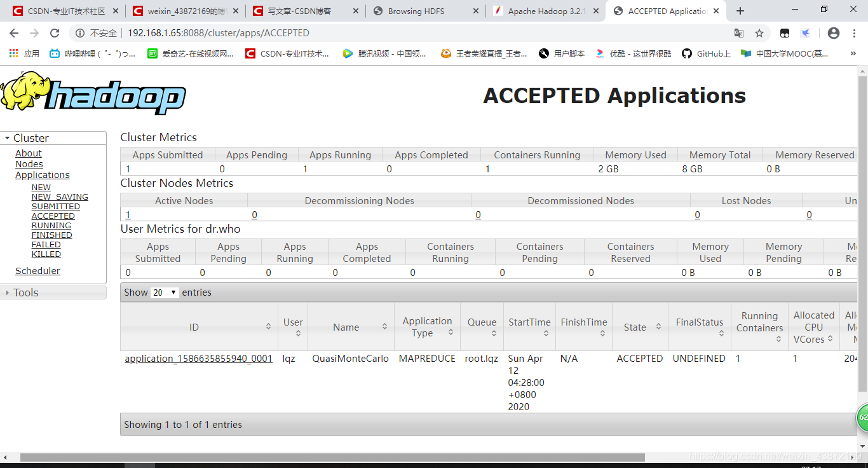Open a new browser tab
Viewport: 868px width, 468px height.
[740, 11]
